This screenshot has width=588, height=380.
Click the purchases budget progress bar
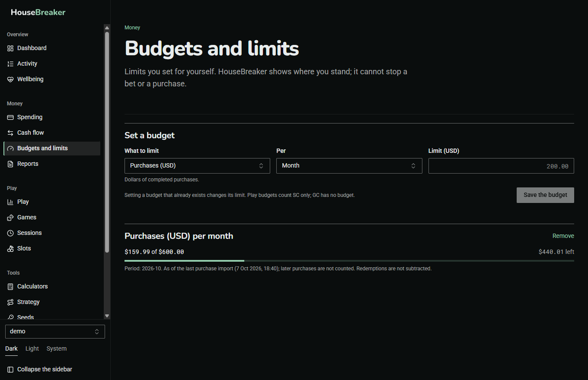point(349,261)
